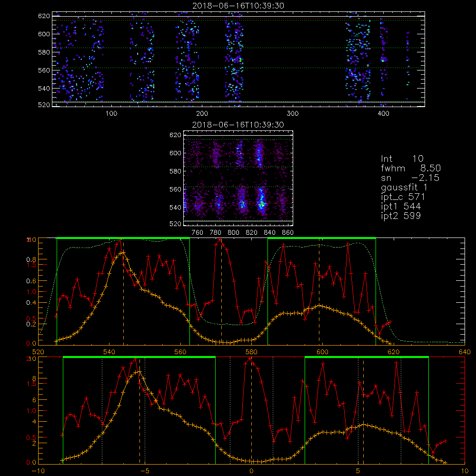Click white y-axis label 0.6 on profile plot

coord(31,281)
